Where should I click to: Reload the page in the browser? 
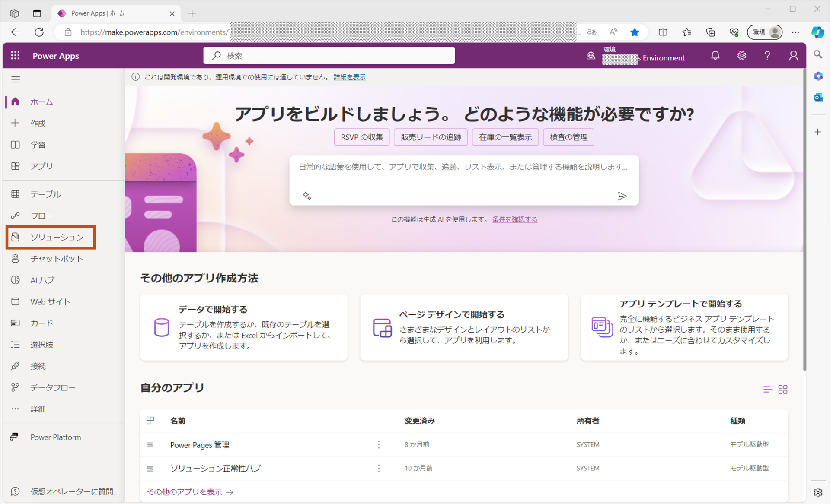39,32
